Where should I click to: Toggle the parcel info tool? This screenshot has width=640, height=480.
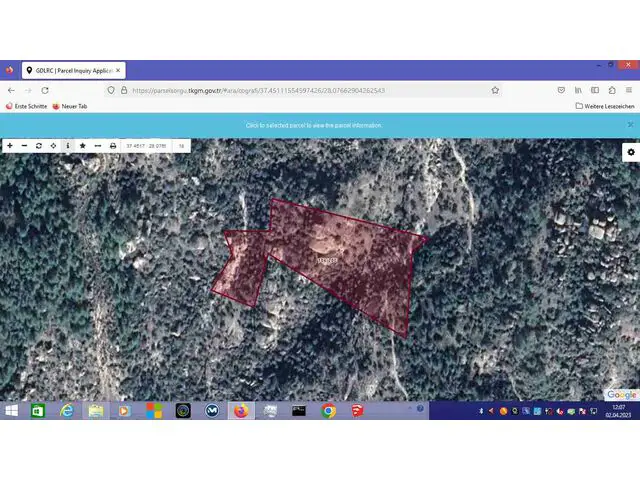point(68,146)
